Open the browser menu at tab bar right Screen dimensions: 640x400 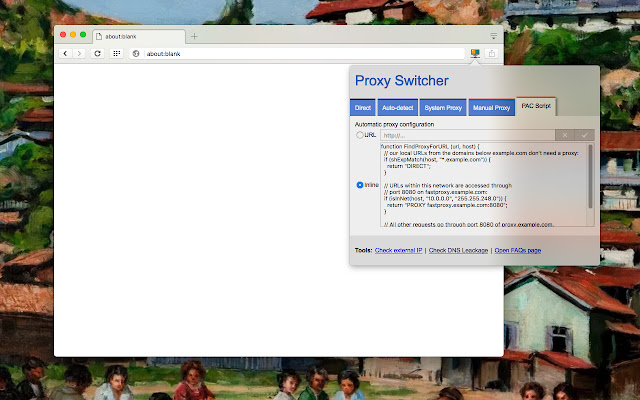[493, 36]
